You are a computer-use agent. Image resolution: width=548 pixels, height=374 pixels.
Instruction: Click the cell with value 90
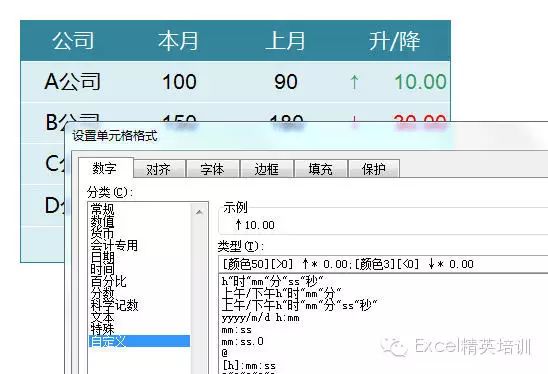(286, 82)
